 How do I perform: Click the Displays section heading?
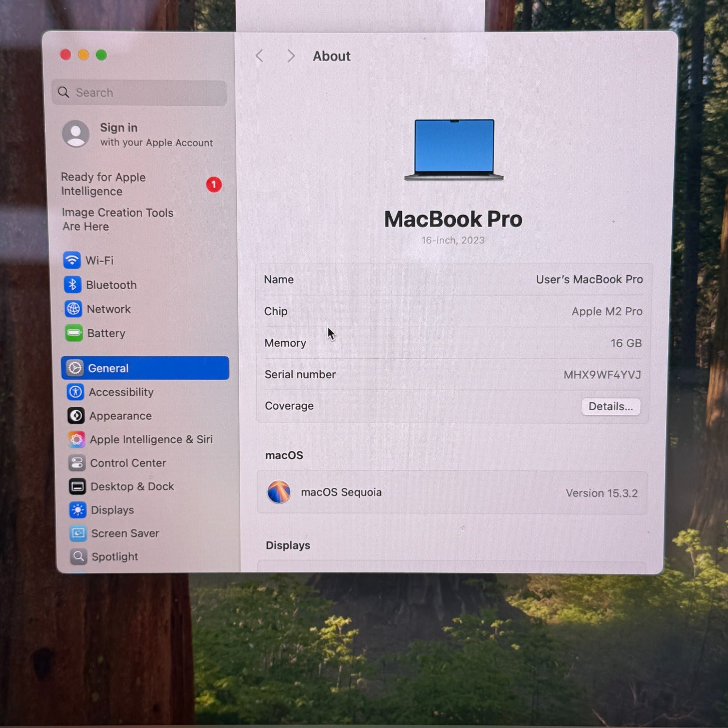coord(288,545)
